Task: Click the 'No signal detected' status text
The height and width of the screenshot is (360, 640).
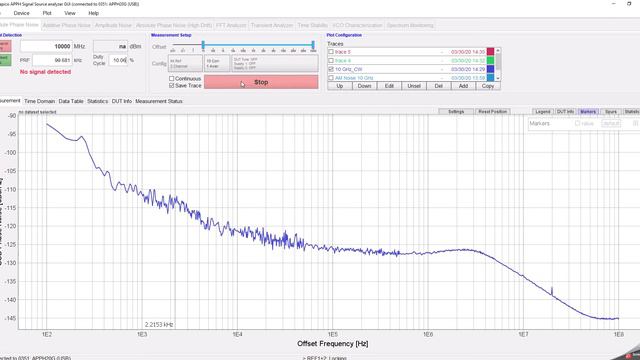Action: pyautogui.click(x=45, y=72)
